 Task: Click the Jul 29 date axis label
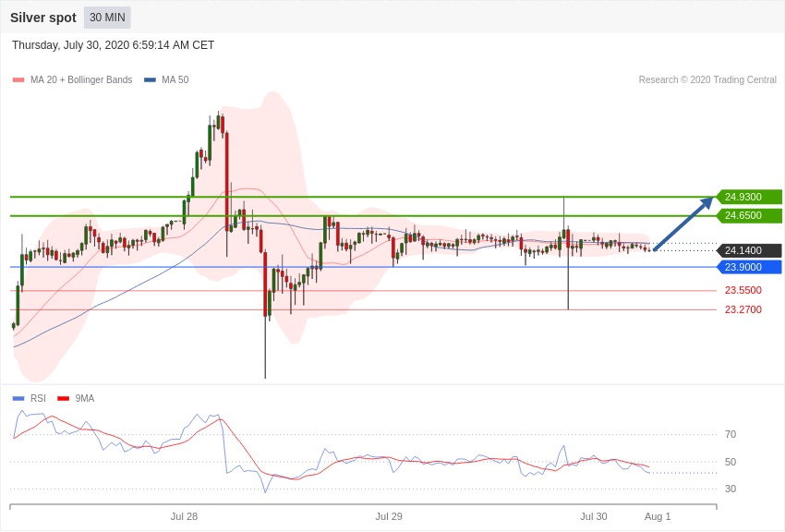tap(389, 516)
